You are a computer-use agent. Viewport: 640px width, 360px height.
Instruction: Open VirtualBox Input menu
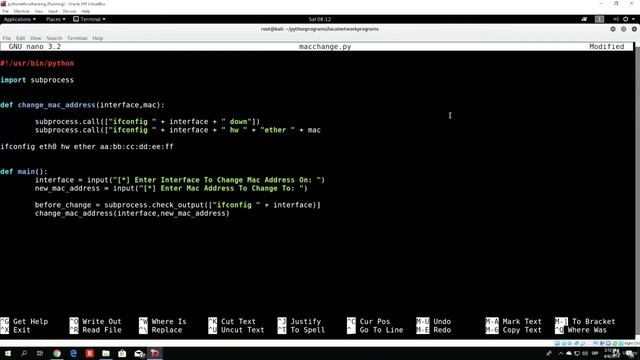click(x=53, y=11)
